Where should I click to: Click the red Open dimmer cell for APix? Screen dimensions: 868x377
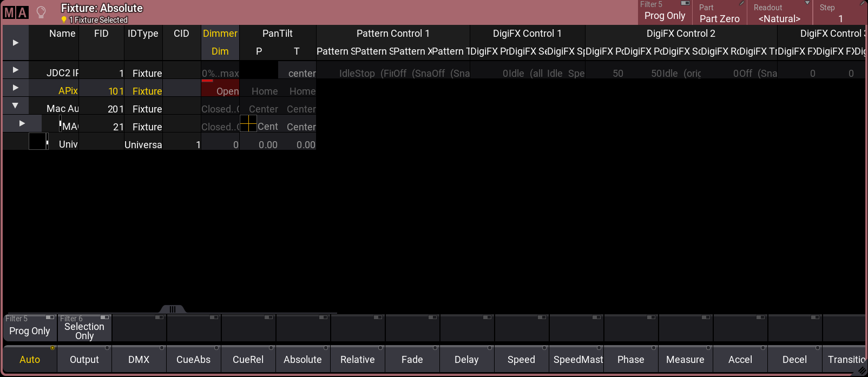[x=220, y=89]
